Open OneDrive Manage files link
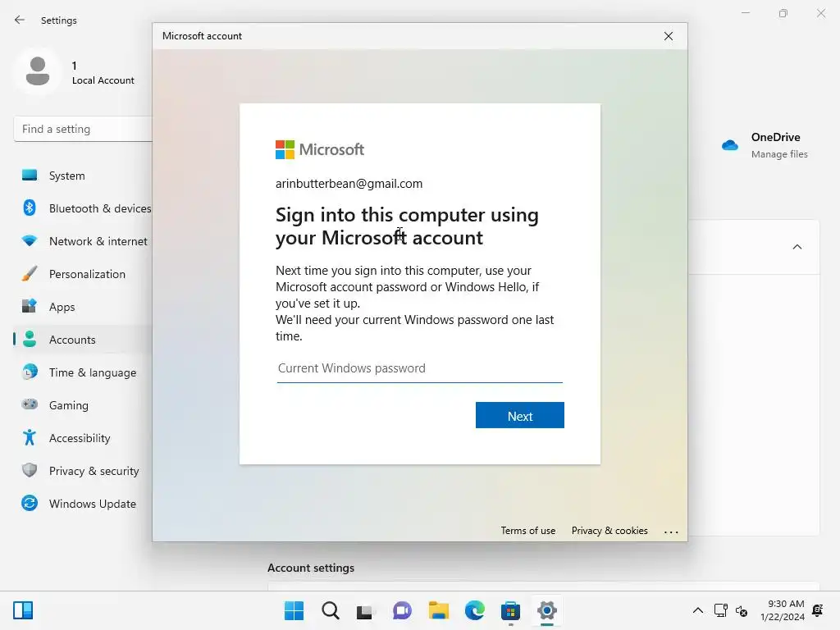The width and height of the screenshot is (840, 630). click(x=779, y=154)
